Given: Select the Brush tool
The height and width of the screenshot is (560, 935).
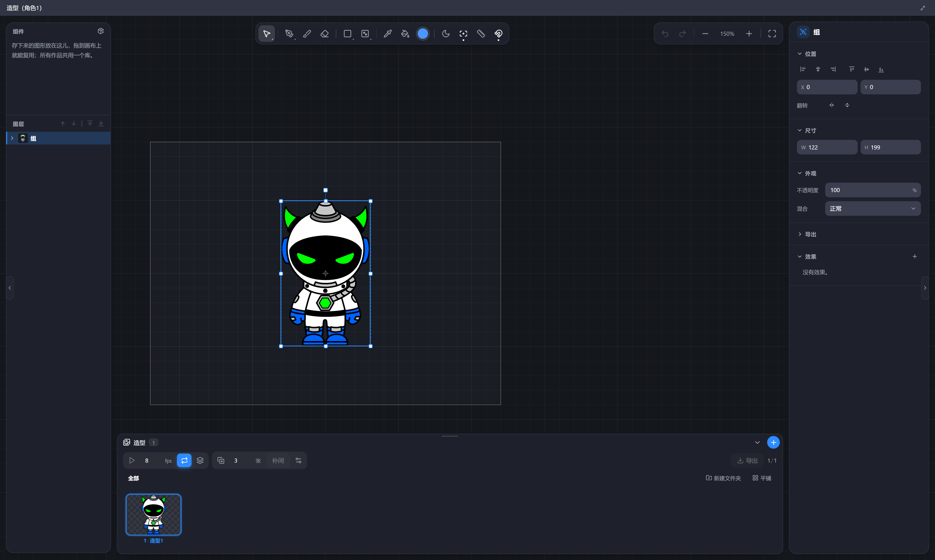Looking at the screenshot, I should pos(307,34).
